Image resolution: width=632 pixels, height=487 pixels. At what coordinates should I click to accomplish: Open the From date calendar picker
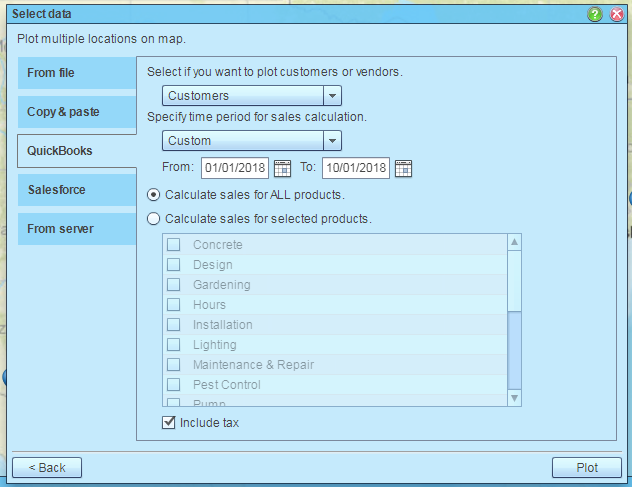coord(282,168)
